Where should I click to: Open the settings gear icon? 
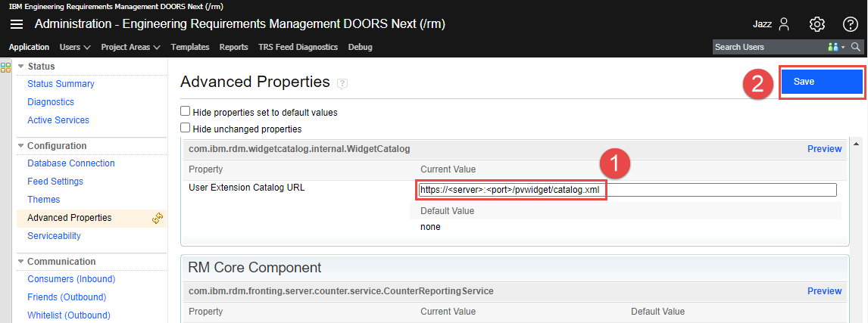click(816, 24)
